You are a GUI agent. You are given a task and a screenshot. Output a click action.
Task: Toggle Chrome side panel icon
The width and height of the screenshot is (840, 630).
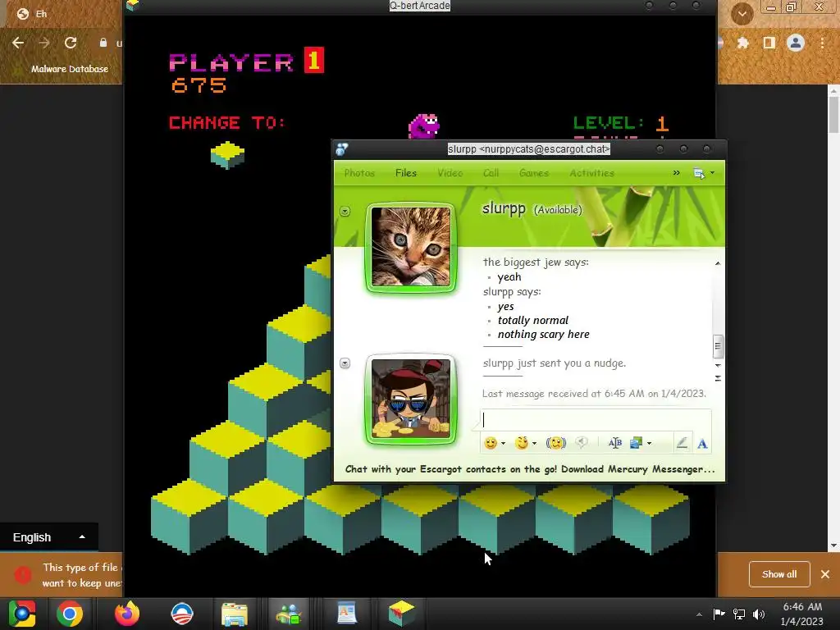(x=769, y=43)
